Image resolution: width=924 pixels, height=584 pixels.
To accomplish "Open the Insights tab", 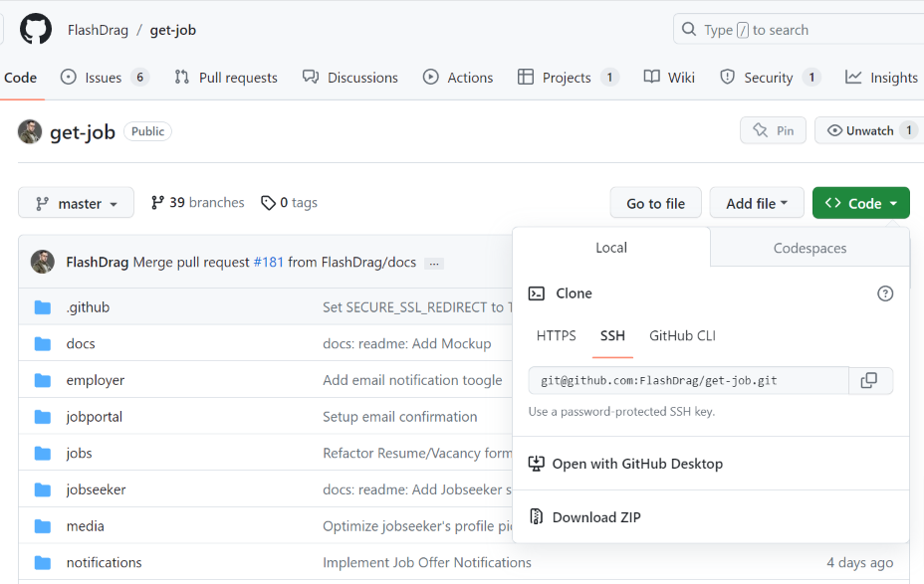I will 881,78.
